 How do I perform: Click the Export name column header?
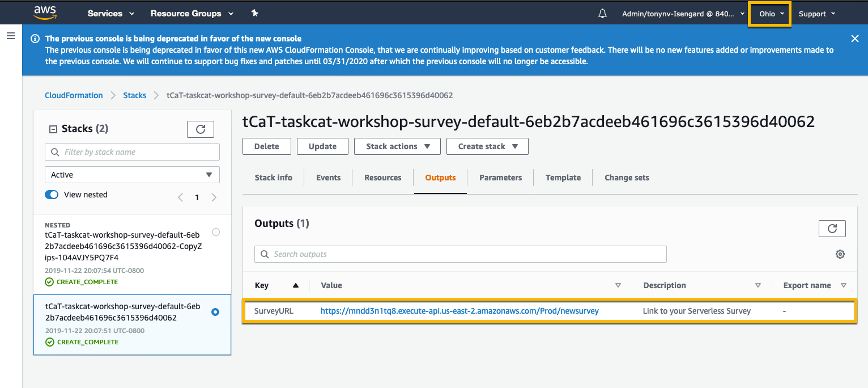click(807, 285)
